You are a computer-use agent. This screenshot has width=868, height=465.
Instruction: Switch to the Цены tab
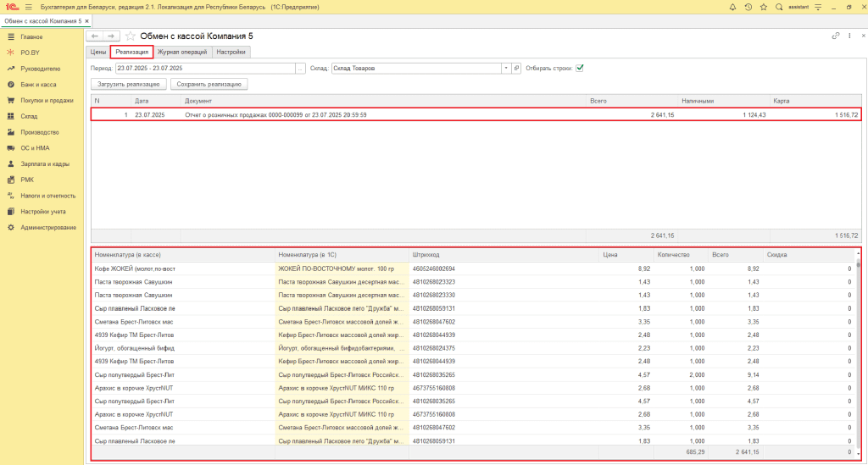coord(98,52)
